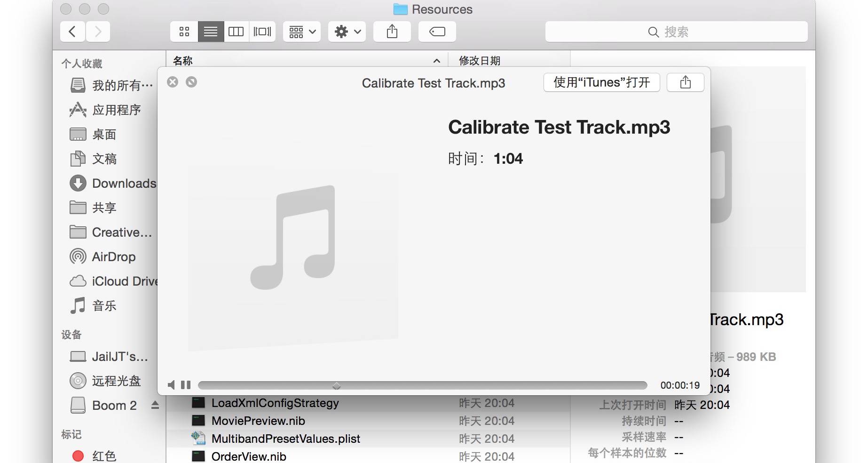This screenshot has height=463, width=868.
Task: Switch Finder to icon view
Action: 184,32
